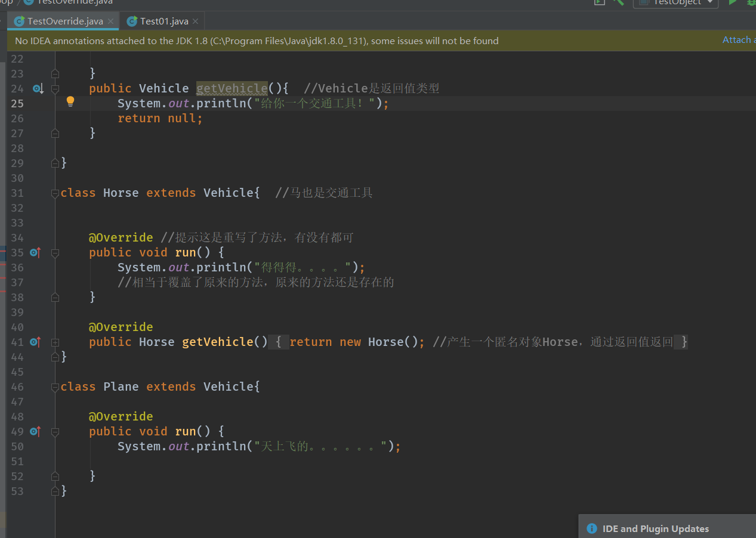Screen dimensions: 756x538
Task: Click the getVehicle method name on line 24
Action: 232,89
